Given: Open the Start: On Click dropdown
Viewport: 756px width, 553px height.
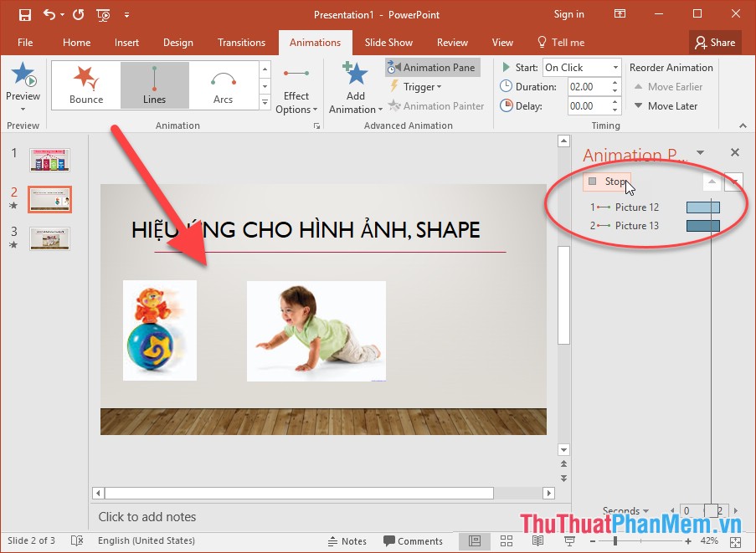Looking at the screenshot, I should 581,67.
